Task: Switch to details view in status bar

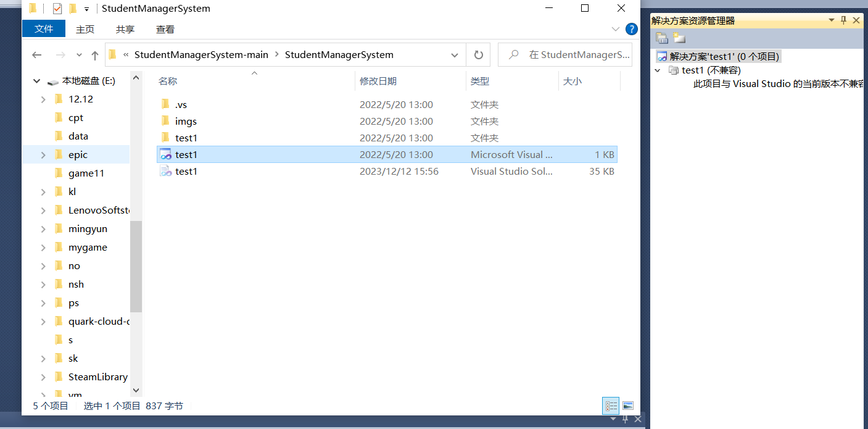Action: (611, 406)
